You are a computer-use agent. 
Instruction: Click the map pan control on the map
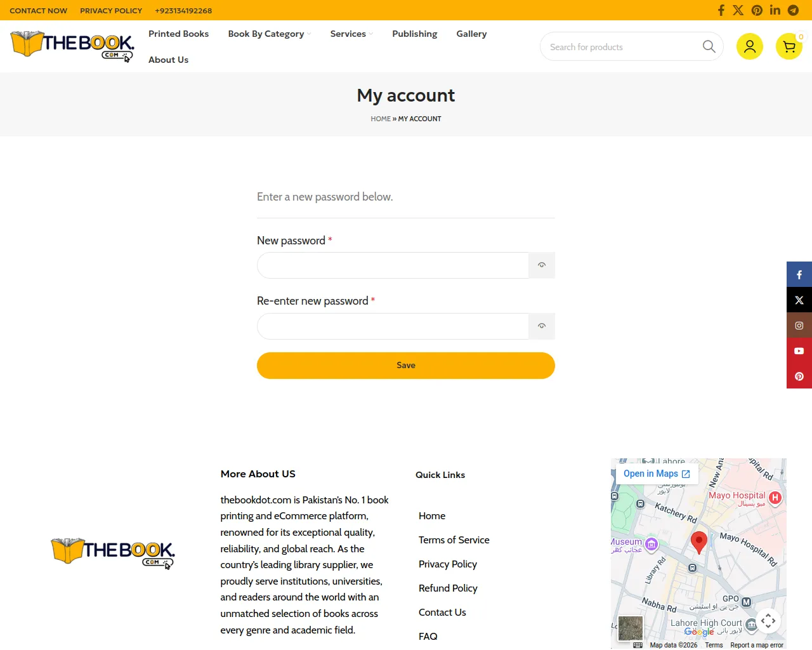768,621
